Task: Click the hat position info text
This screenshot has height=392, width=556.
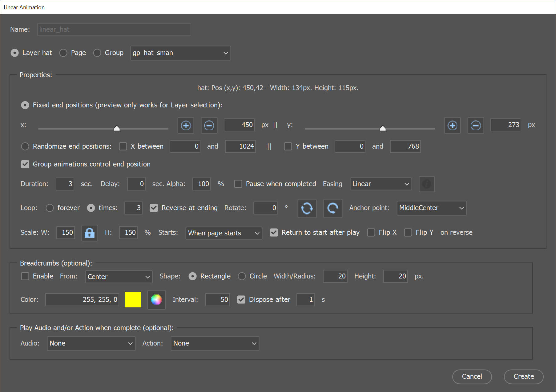Action: (x=278, y=88)
